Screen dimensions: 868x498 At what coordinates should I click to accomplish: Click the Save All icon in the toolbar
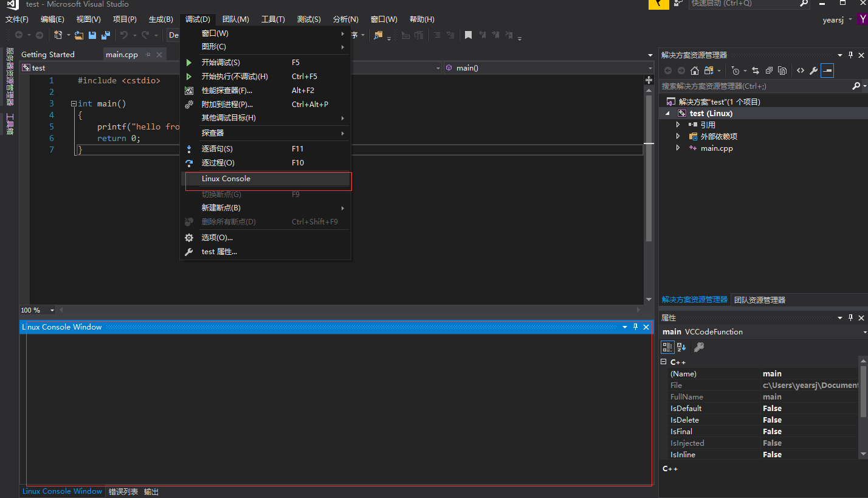click(106, 35)
